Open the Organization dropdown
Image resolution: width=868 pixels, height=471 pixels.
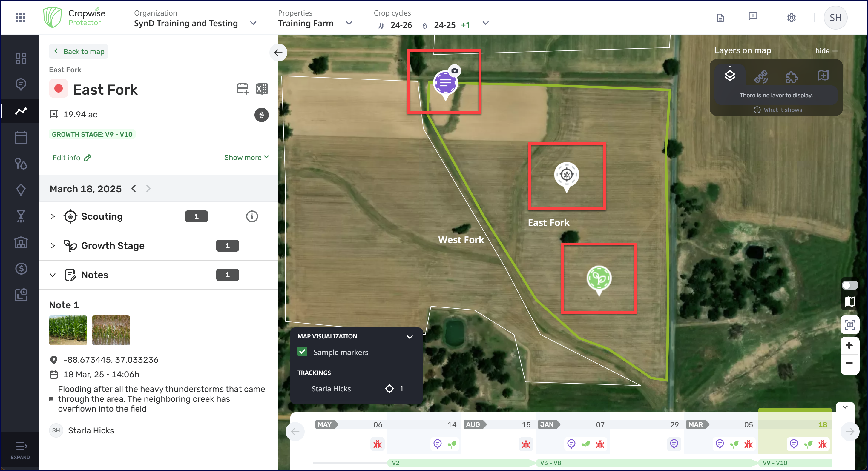(253, 23)
